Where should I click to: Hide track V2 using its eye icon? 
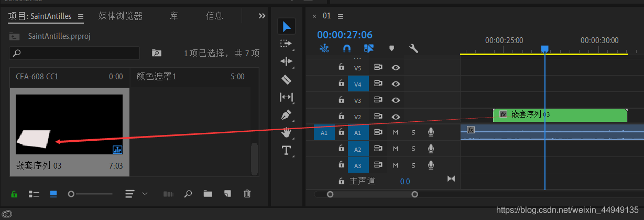(396, 117)
